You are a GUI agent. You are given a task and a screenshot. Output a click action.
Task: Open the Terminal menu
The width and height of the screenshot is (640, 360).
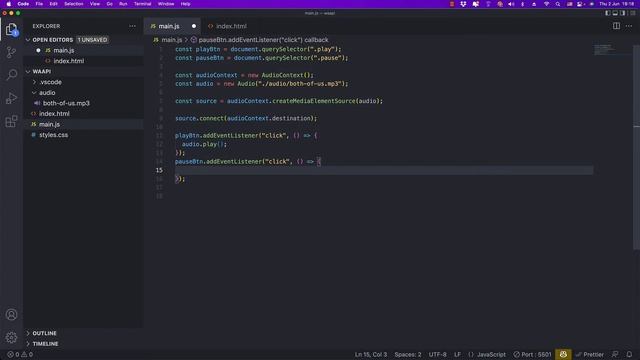(x=143, y=4)
